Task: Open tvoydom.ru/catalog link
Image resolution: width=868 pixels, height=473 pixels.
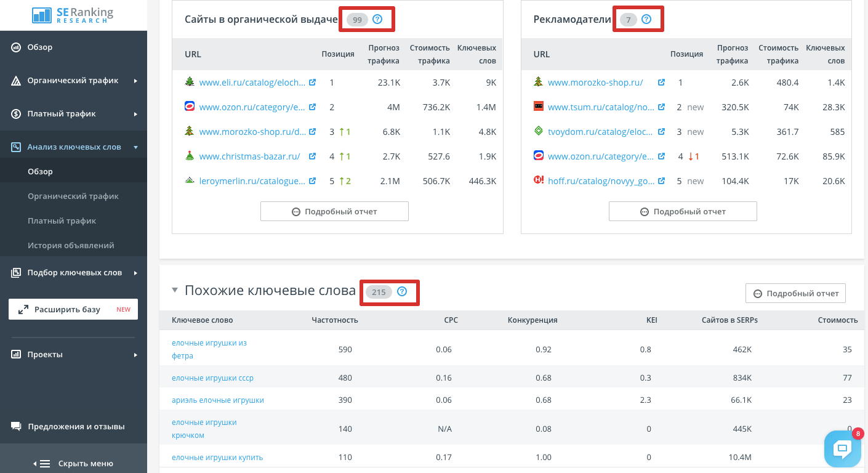Action: (601, 132)
